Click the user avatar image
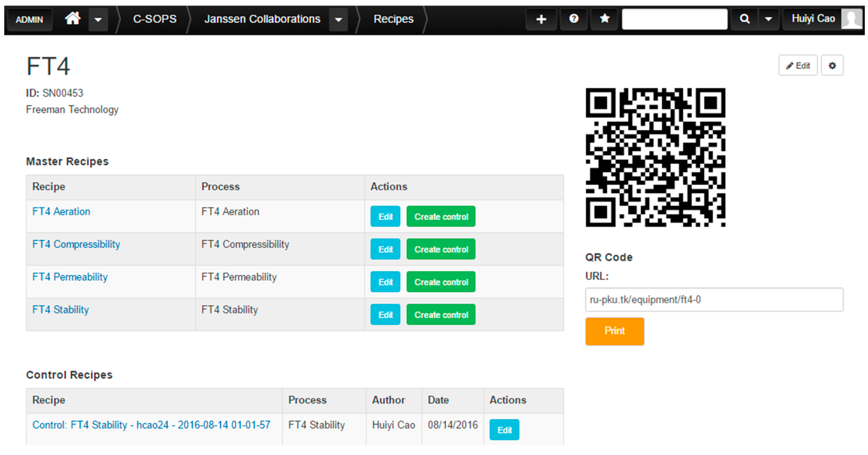This screenshot has width=868, height=455. coord(852,19)
